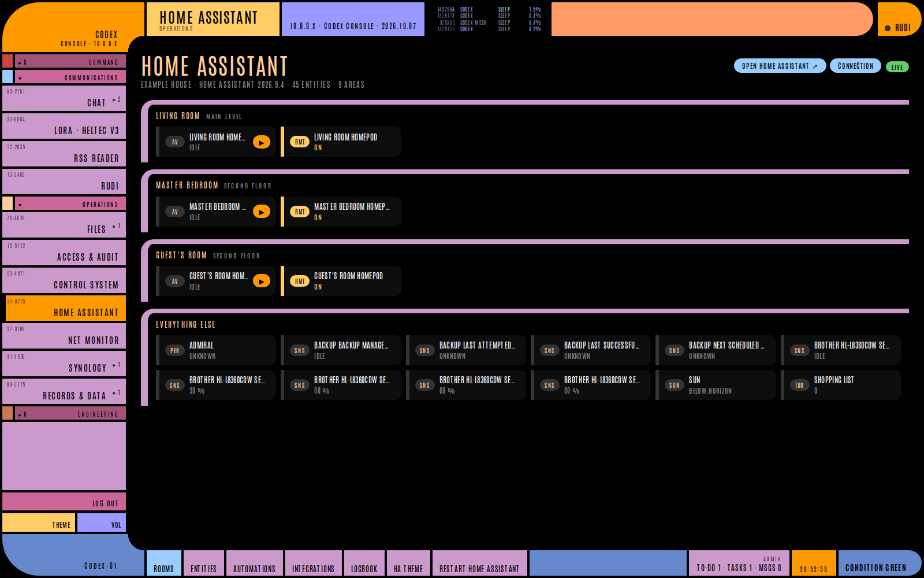Expand the Records & Data submenu arrow
This screenshot has width=924, height=578.
[x=117, y=393]
